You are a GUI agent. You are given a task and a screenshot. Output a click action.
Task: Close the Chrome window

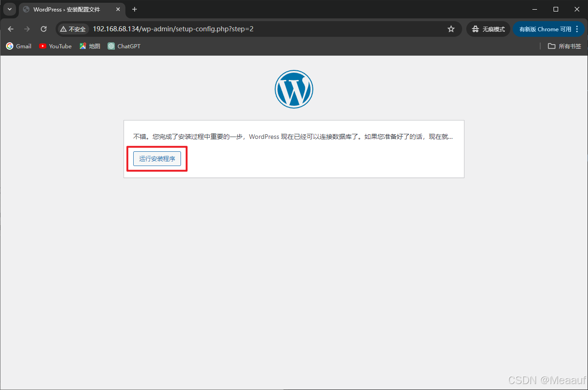coord(577,9)
